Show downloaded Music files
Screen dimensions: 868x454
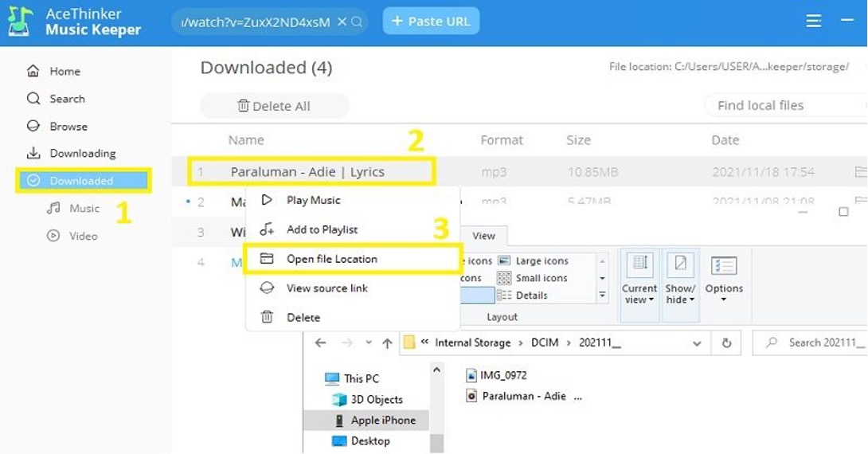click(x=73, y=208)
